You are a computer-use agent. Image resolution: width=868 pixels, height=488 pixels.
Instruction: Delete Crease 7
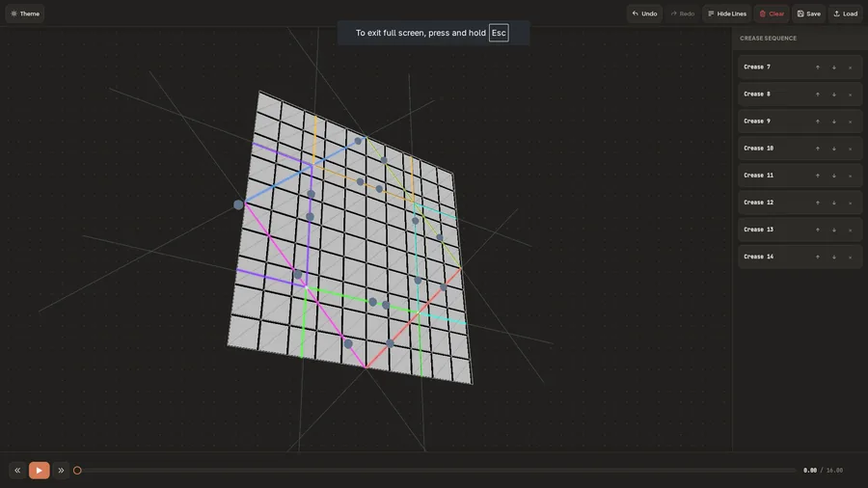tap(851, 68)
